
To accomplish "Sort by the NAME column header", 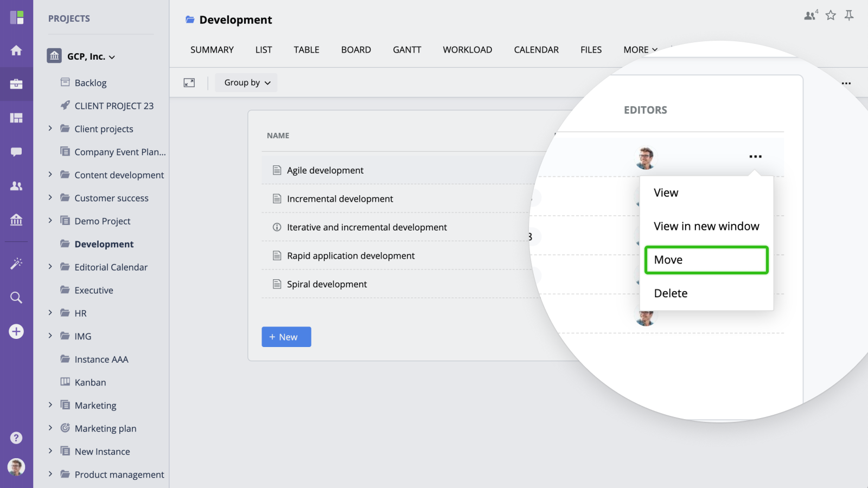I will click(x=278, y=136).
